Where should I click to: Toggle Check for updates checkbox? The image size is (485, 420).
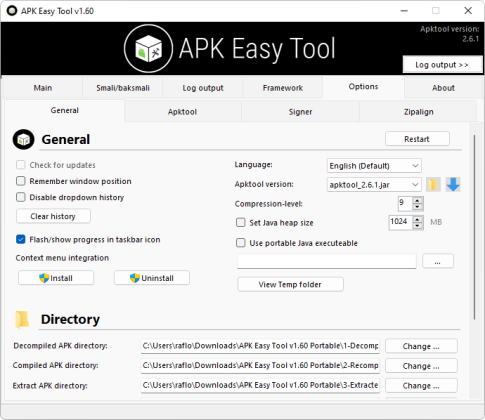click(x=21, y=165)
